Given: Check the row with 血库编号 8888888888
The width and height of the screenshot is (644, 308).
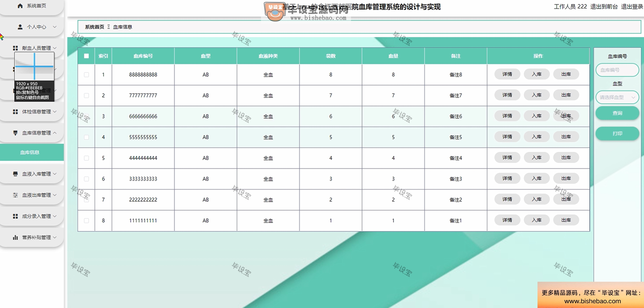Looking at the screenshot, I should tap(86, 74).
